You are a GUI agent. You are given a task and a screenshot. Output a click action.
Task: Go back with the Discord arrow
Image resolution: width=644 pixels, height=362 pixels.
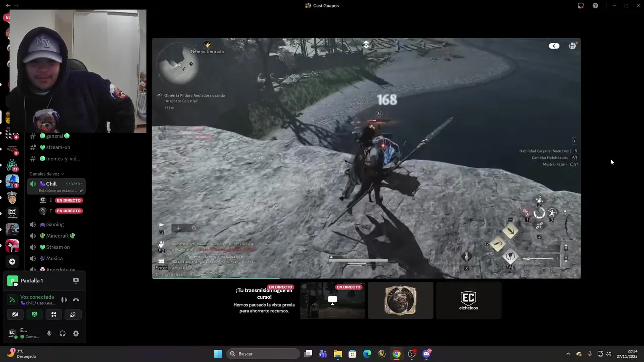[x=8, y=5]
